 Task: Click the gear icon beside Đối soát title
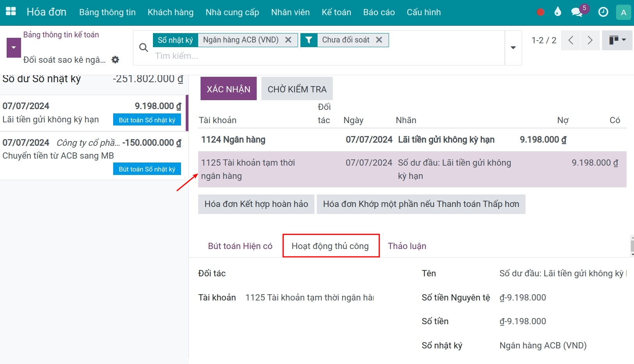(x=115, y=60)
